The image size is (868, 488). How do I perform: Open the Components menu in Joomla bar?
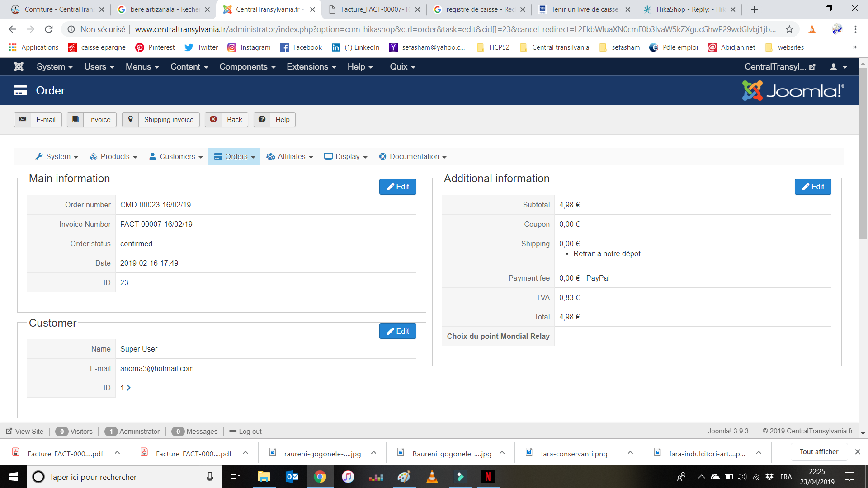pyautogui.click(x=247, y=67)
